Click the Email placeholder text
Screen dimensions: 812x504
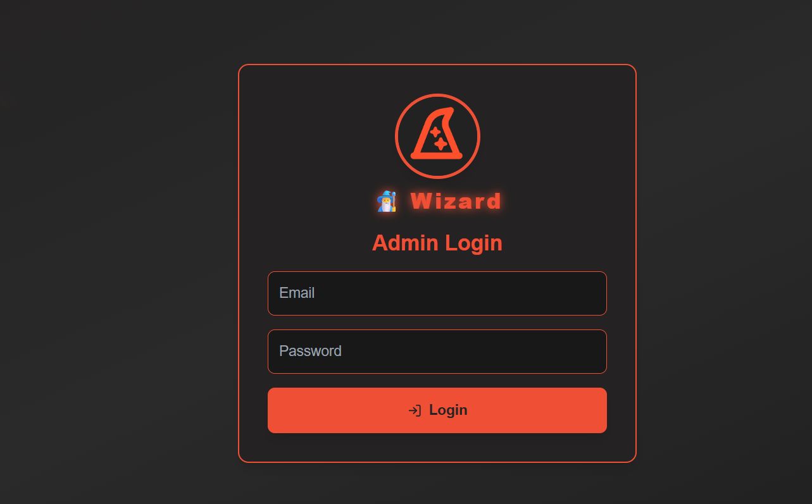pos(297,293)
